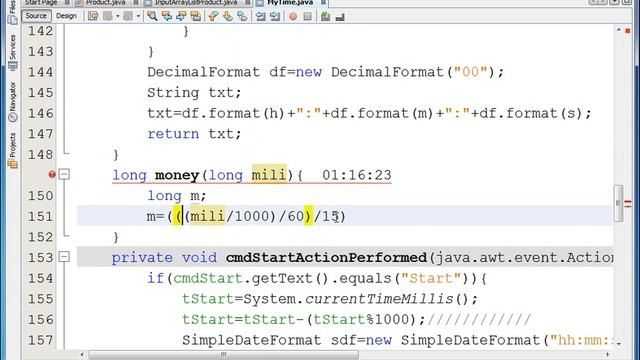This screenshot has height=360, width=640.
Task: Open the Forward history dropdown arrow
Action: coord(138,16)
